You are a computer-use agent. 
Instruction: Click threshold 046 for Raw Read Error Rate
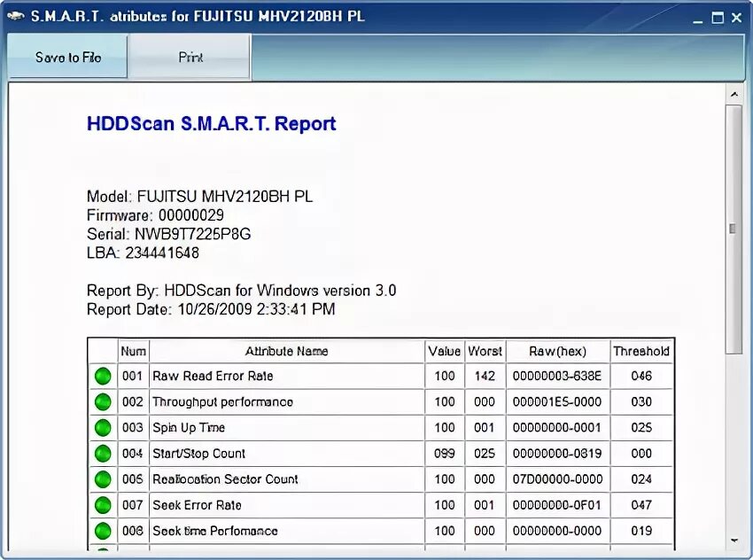pos(641,376)
